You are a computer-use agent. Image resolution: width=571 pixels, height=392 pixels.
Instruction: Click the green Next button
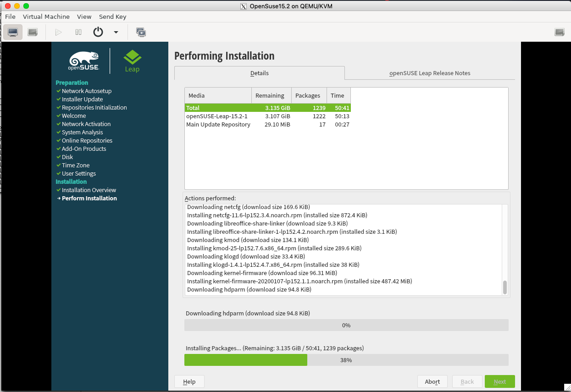pyautogui.click(x=500, y=381)
